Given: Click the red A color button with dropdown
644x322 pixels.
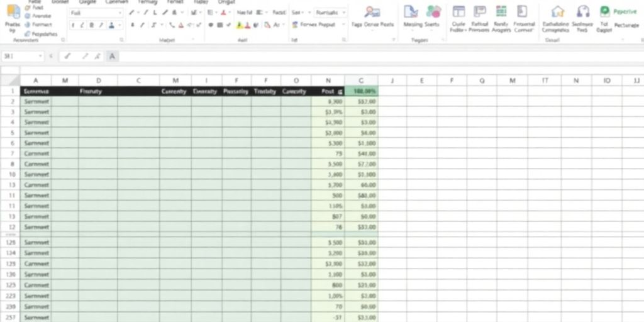Looking at the screenshot, I should [x=223, y=13].
